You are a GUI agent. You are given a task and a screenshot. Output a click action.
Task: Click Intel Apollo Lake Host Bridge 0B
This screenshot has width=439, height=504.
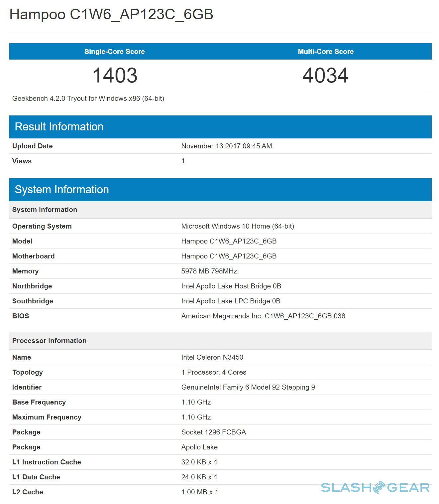pos(231,286)
